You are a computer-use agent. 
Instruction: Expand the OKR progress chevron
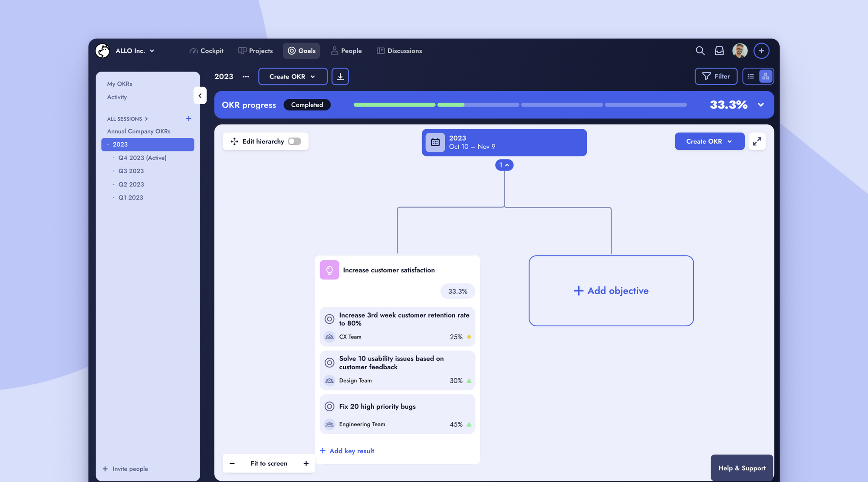coord(761,105)
